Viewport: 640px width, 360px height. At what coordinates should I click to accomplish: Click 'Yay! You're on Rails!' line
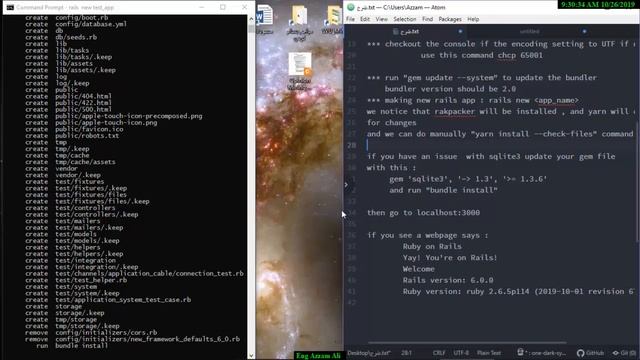pyautogui.click(x=450, y=258)
